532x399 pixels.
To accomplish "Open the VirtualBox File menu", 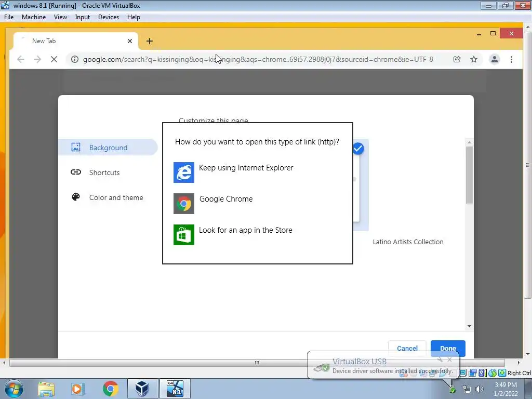I will pos(9,17).
